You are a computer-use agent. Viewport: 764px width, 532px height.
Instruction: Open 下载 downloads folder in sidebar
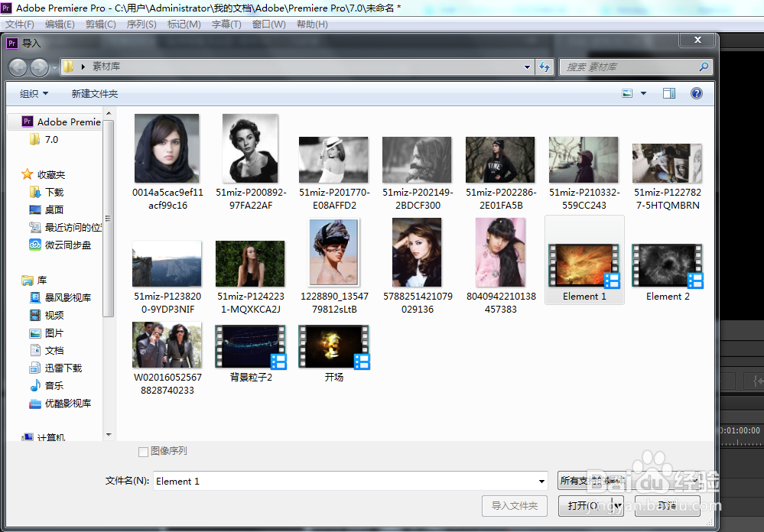(47, 193)
